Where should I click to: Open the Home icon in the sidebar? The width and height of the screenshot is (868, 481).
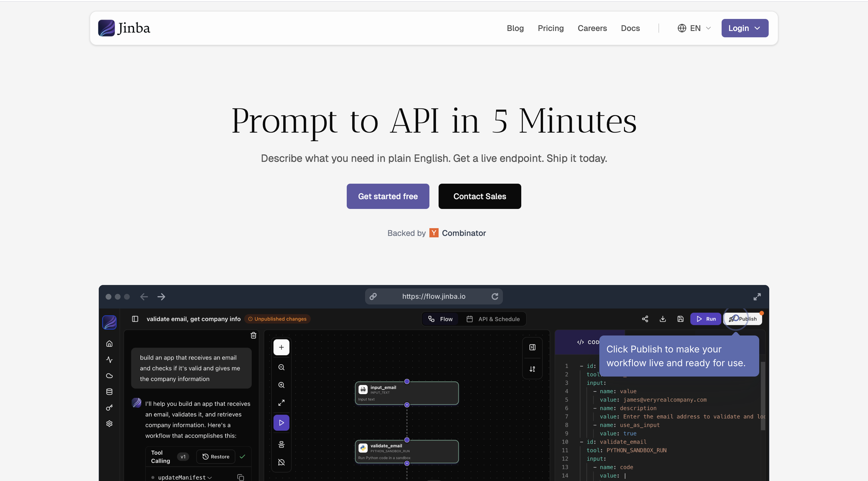[109, 343]
